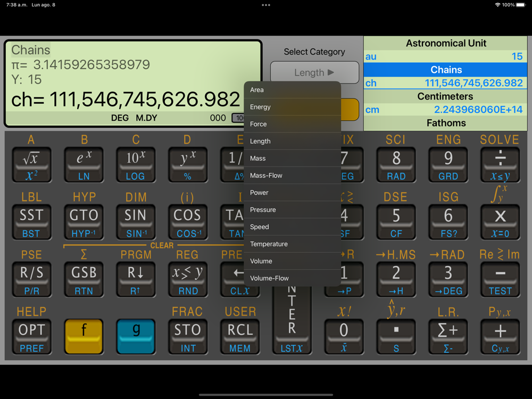The width and height of the screenshot is (532, 399).
Task: Choose Pressure from the category list
Action: pos(292,210)
